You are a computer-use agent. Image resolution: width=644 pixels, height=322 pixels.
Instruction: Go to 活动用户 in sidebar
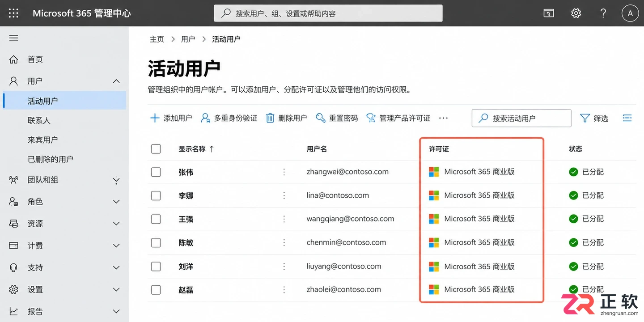[64, 101]
